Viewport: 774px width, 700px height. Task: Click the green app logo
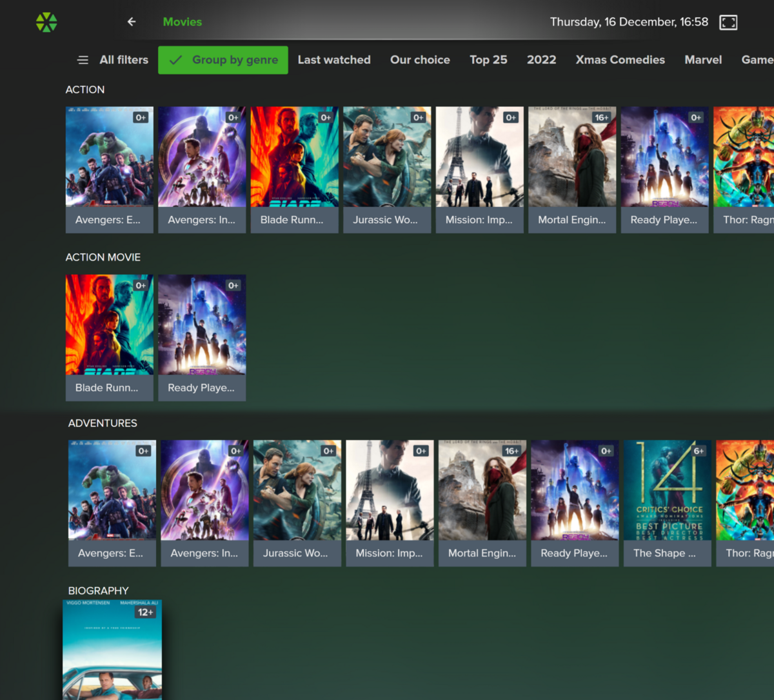click(x=46, y=22)
